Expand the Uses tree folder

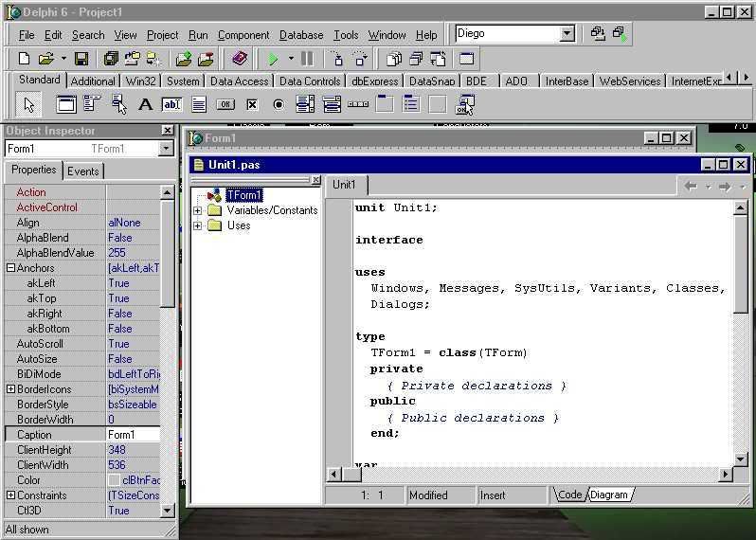(x=197, y=225)
